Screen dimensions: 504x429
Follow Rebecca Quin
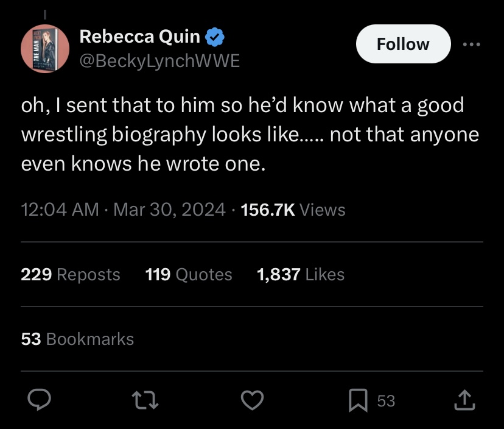402,44
